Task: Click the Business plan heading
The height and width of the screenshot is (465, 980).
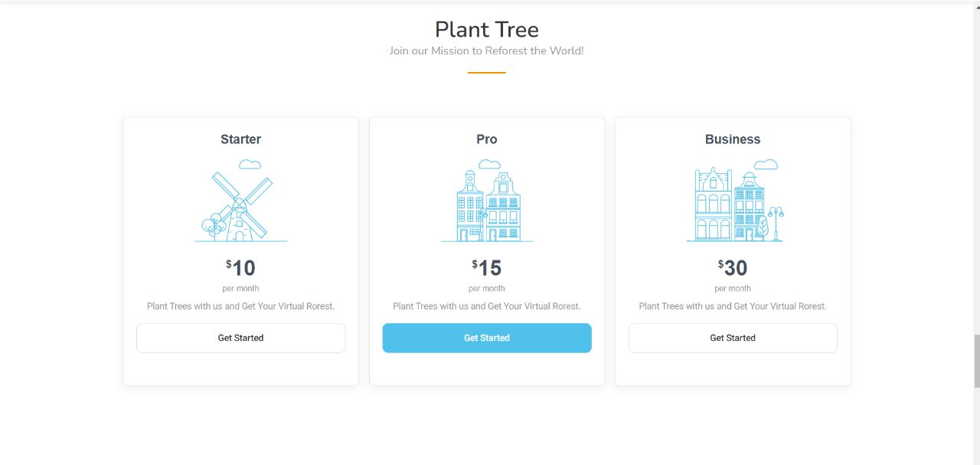Action: 733,139
